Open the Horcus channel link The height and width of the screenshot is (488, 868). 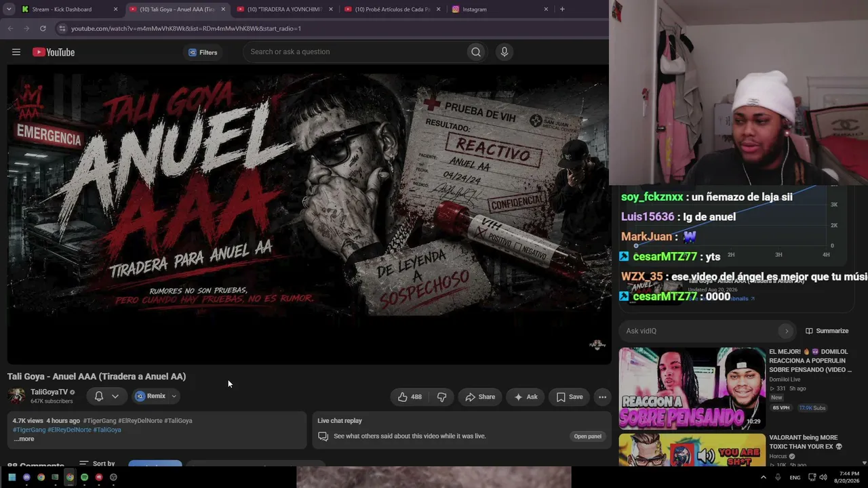779,457
